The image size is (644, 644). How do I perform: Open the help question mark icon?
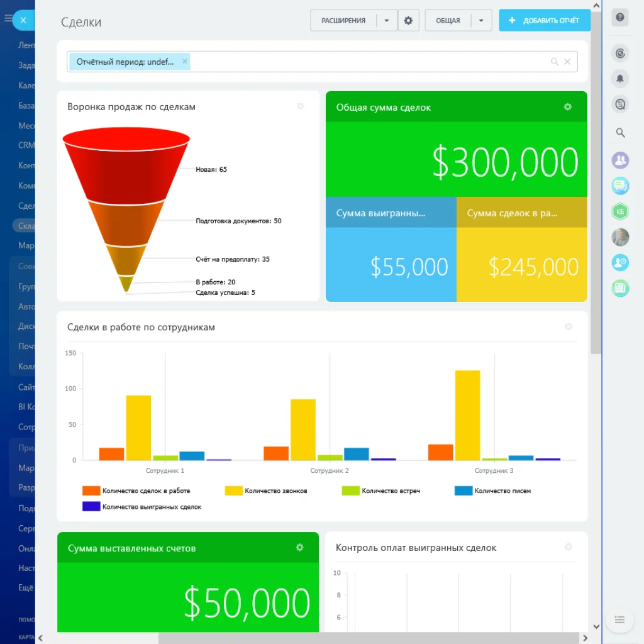point(620,17)
